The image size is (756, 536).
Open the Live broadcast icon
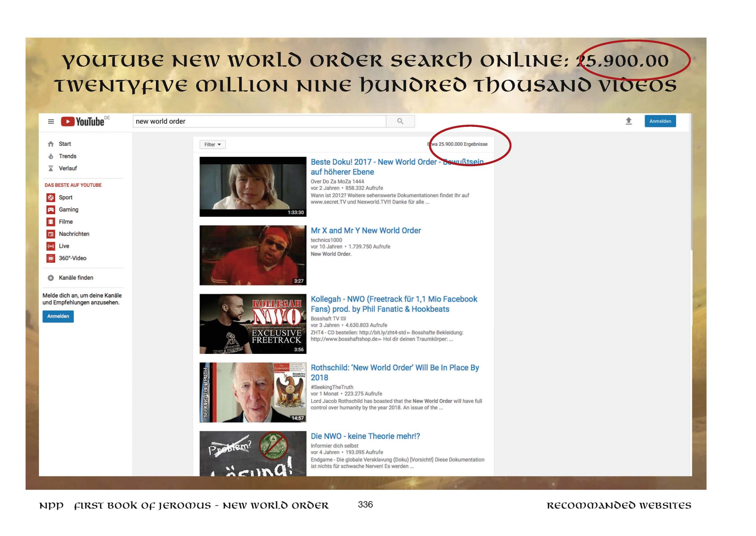[x=51, y=246]
